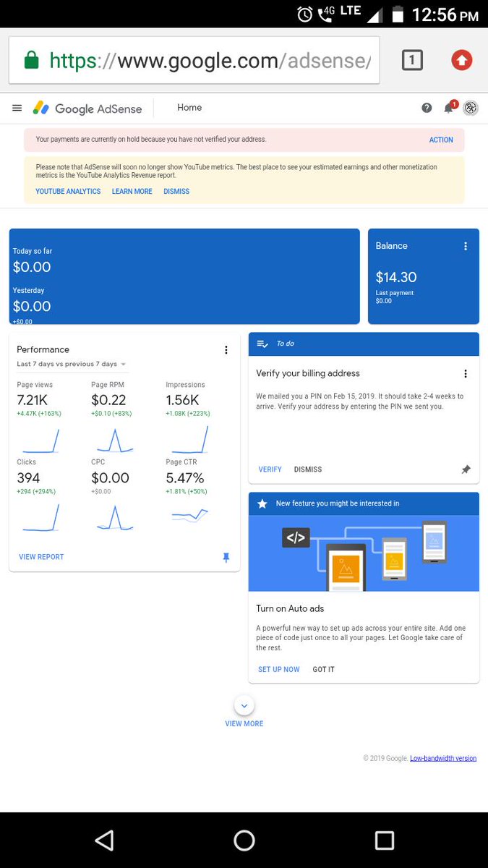Screen dimensions: 488x868
Task: Tap the alarm clock status bar icon
Action: tap(305, 14)
